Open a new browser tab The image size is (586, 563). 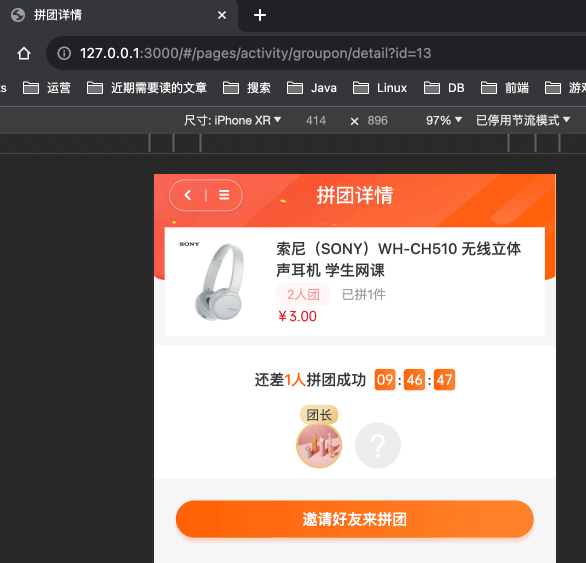click(260, 15)
